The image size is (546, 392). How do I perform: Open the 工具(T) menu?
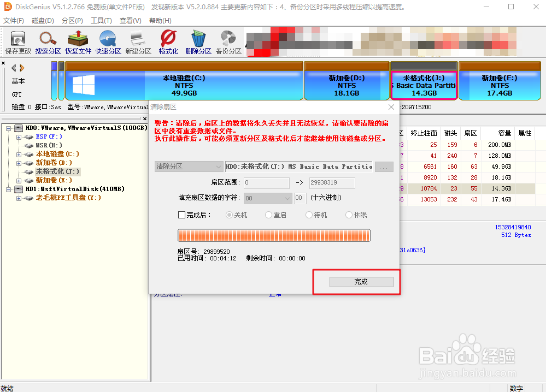[x=100, y=20]
